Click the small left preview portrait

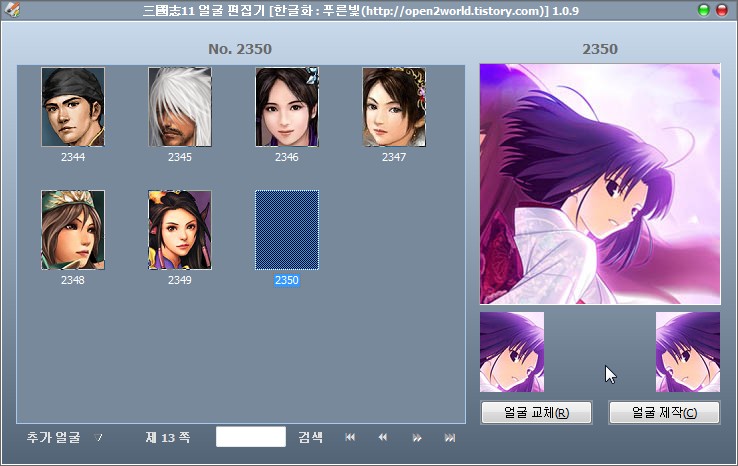(x=512, y=352)
